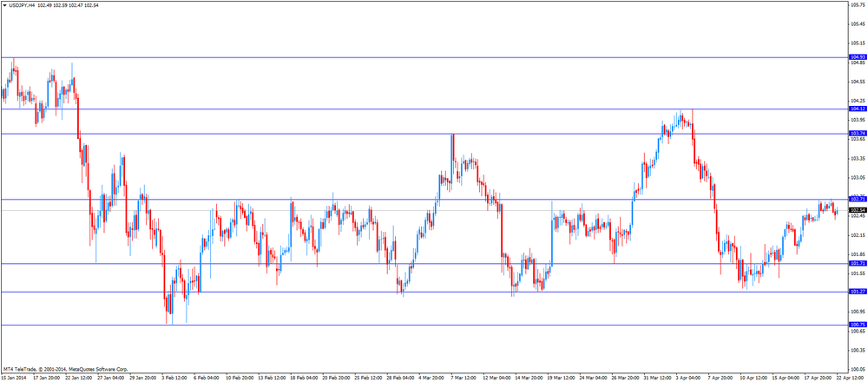The width and height of the screenshot is (868, 382).
Task: Click the 100.75 horizontal line price label
Action: (858, 325)
